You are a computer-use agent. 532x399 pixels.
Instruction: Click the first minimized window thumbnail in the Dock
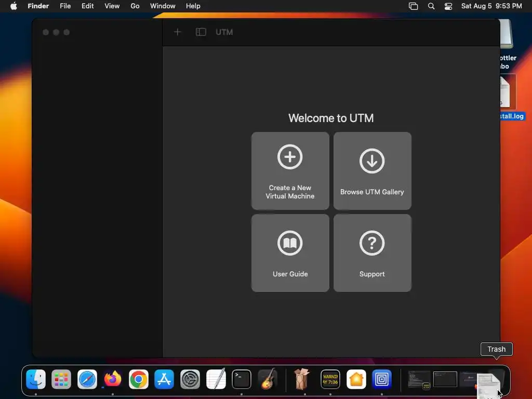tap(419, 379)
